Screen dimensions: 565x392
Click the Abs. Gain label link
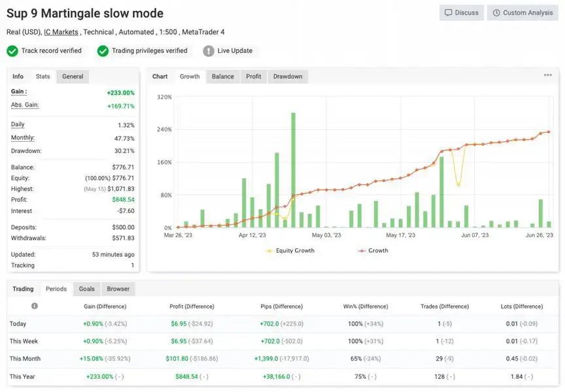pos(25,105)
